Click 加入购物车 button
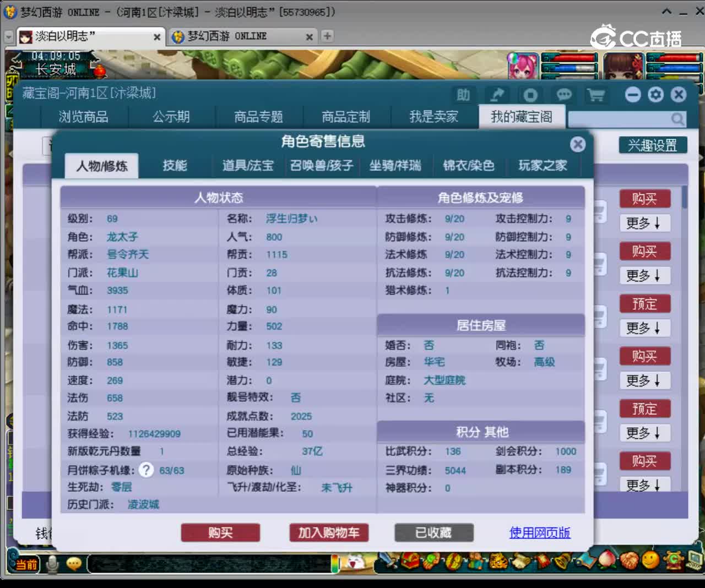The height and width of the screenshot is (588, 705). (329, 532)
